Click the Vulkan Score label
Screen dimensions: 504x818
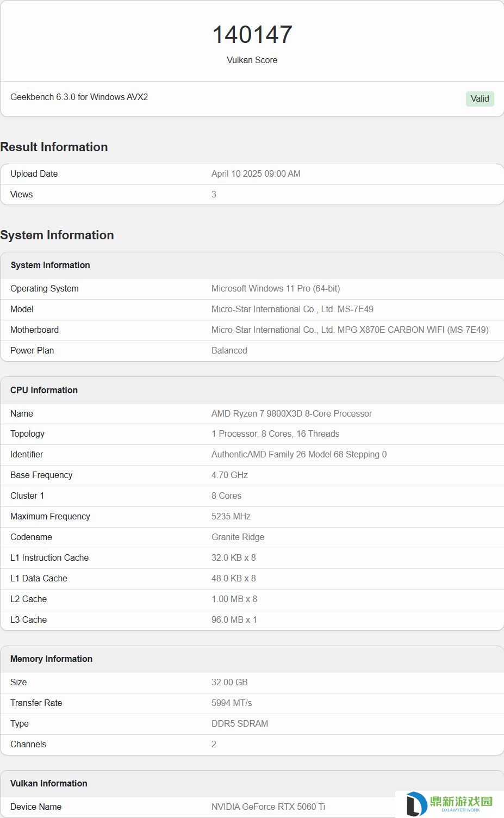click(x=252, y=60)
